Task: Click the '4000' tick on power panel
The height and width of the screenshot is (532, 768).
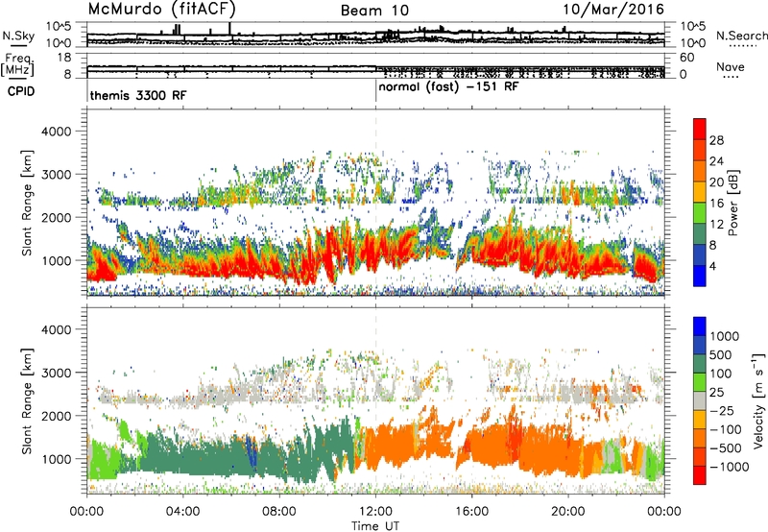Action: click(x=57, y=132)
